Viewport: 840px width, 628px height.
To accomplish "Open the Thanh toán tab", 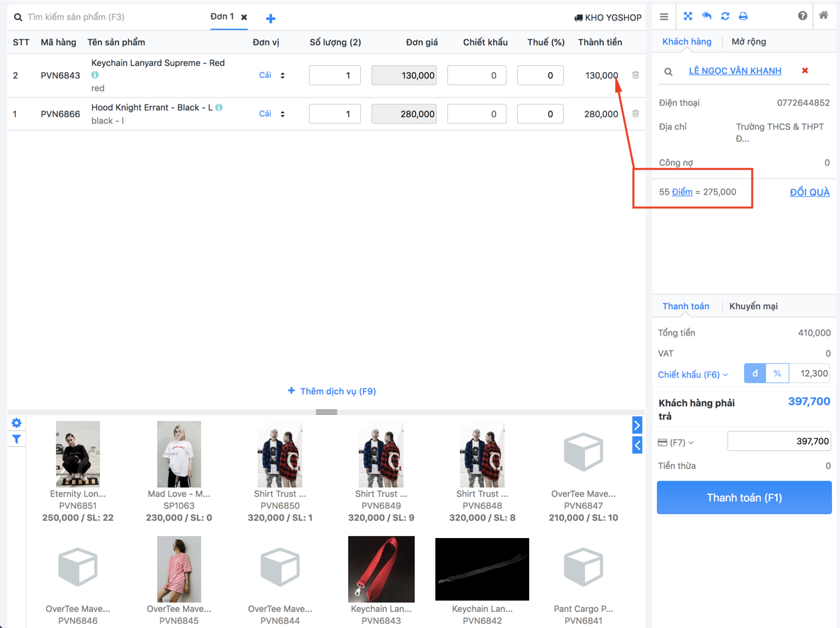I will click(x=686, y=306).
